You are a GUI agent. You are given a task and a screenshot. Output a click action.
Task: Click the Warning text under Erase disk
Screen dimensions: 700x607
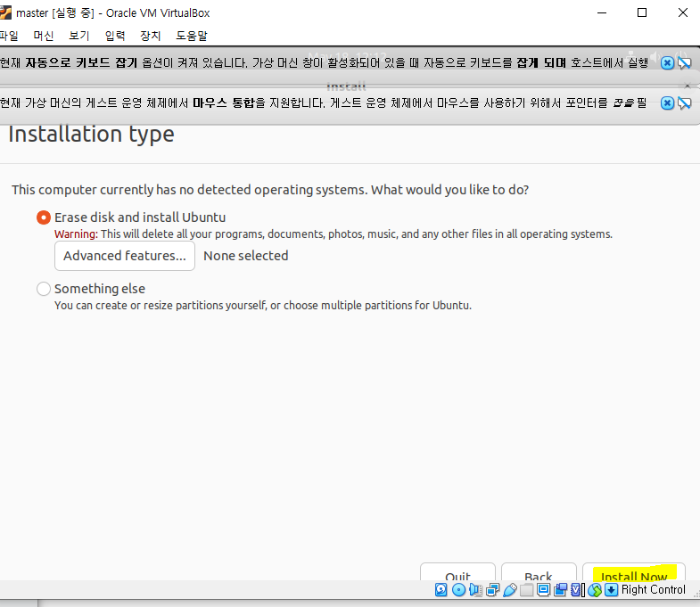(333, 234)
